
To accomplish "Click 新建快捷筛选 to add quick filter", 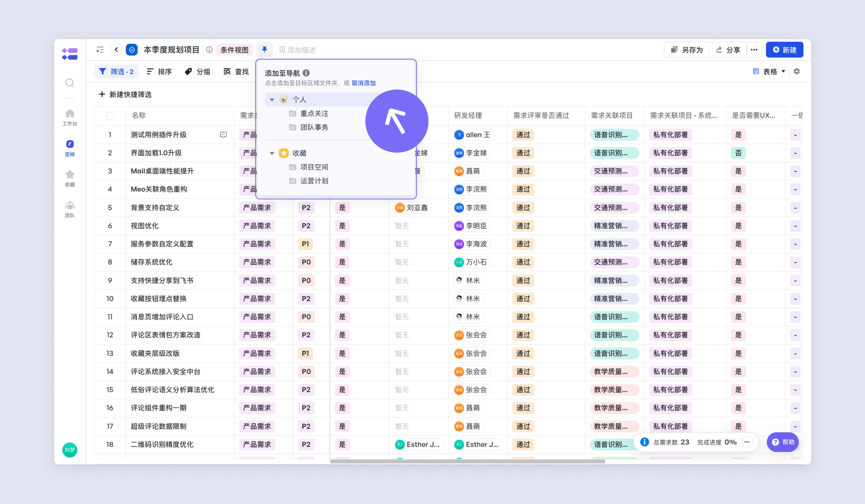I will 125,94.
